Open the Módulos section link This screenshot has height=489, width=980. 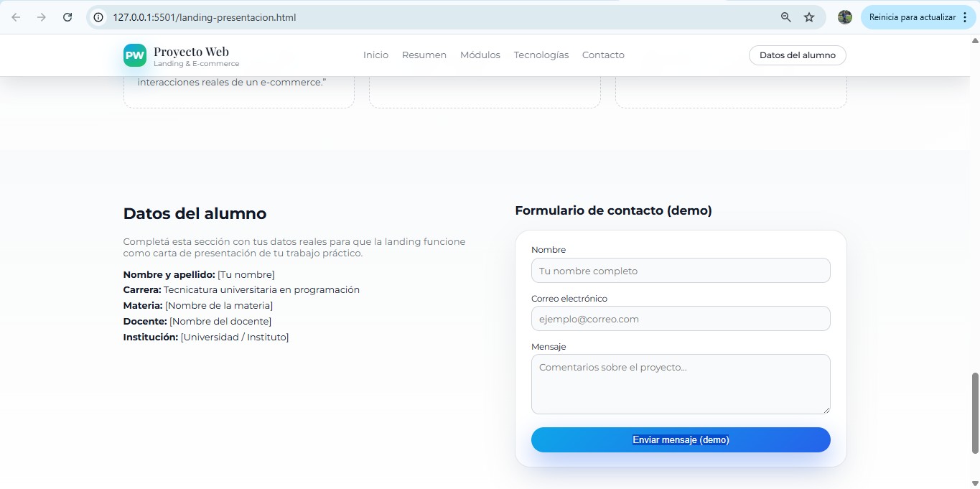480,55
